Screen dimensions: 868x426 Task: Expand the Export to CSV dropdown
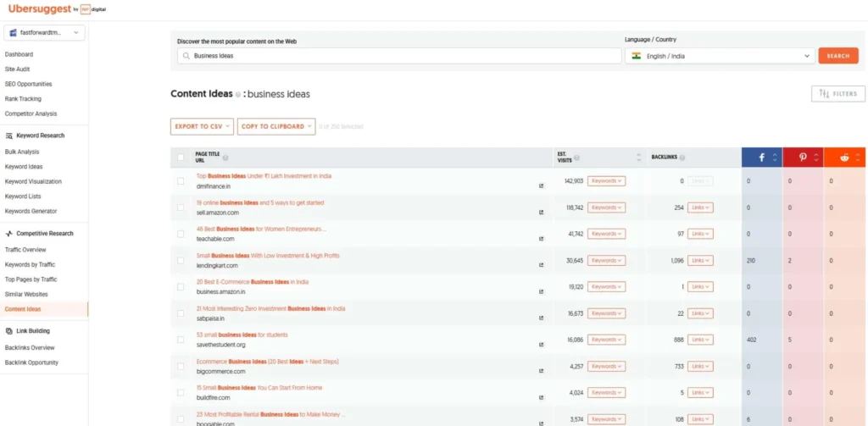[202, 126]
